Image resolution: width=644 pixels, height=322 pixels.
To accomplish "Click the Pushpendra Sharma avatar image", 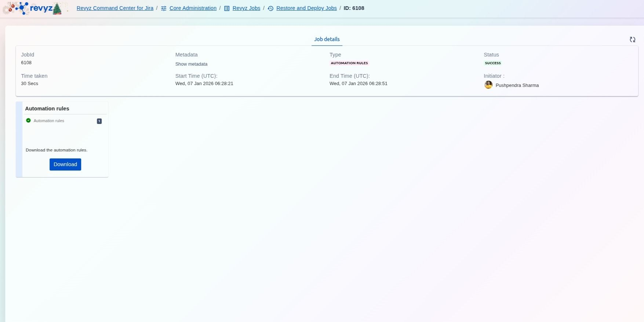I will [x=488, y=85].
